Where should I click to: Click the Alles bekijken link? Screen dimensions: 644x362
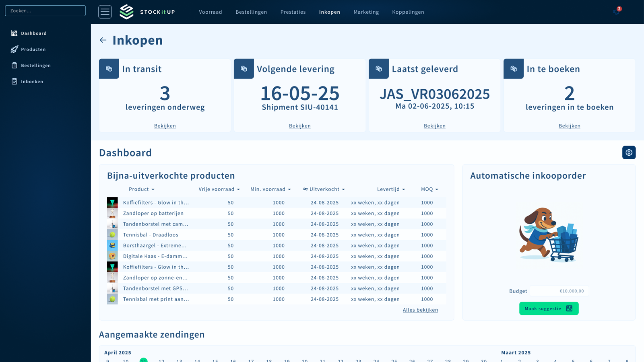point(421,310)
